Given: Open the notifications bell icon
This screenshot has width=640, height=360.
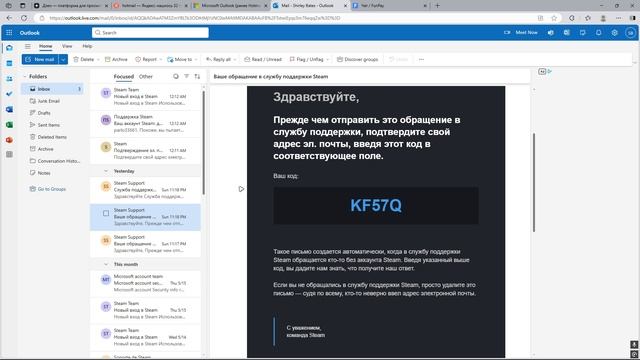Looking at the screenshot, I should [x=598, y=33].
